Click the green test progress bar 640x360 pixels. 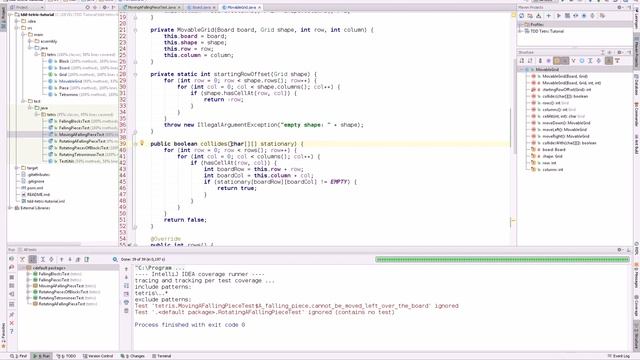[x=502, y=259]
